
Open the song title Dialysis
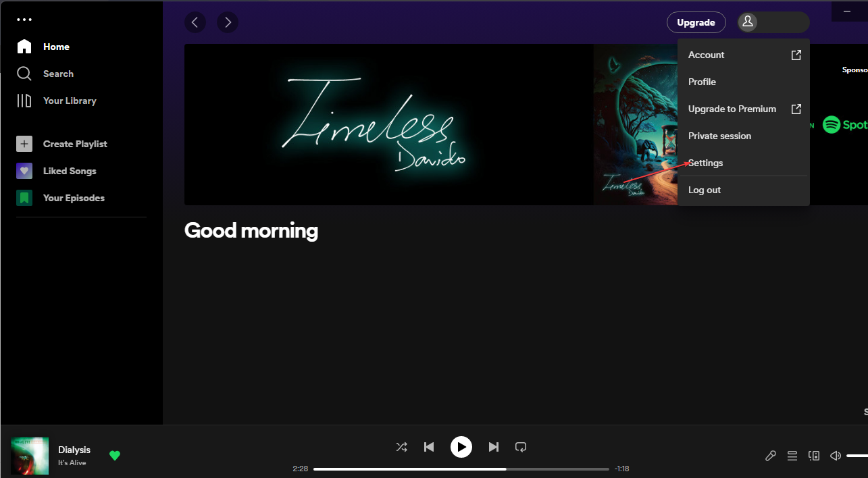(x=74, y=450)
